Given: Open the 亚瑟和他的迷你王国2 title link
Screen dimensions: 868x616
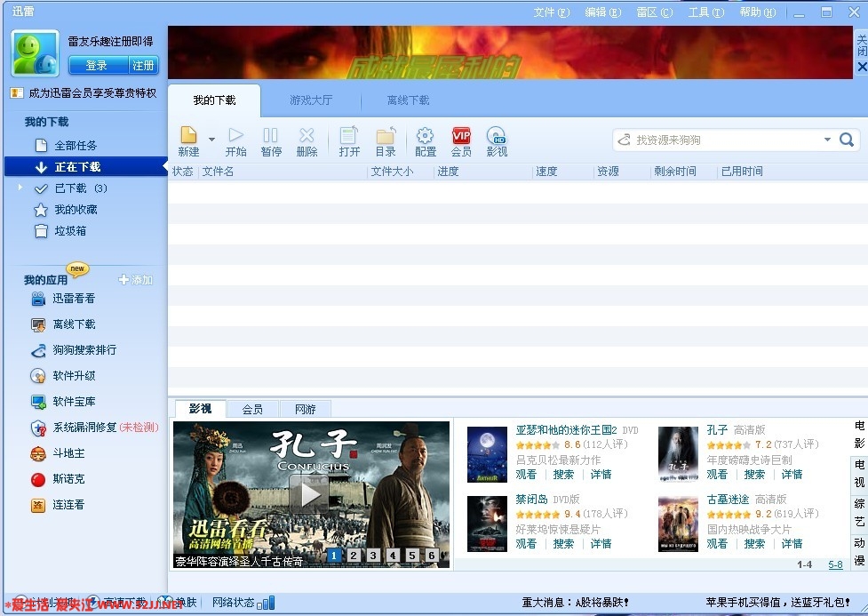Looking at the screenshot, I should pyautogui.click(x=566, y=430).
